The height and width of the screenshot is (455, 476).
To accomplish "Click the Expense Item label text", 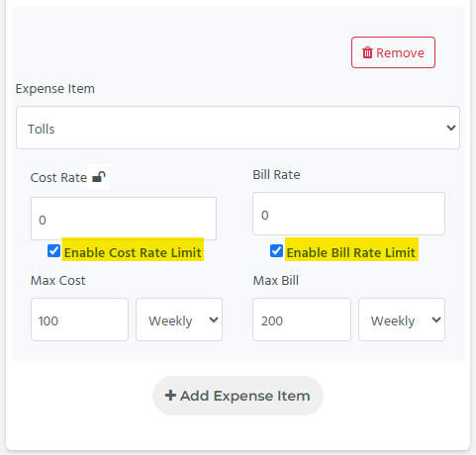I will tap(55, 89).
